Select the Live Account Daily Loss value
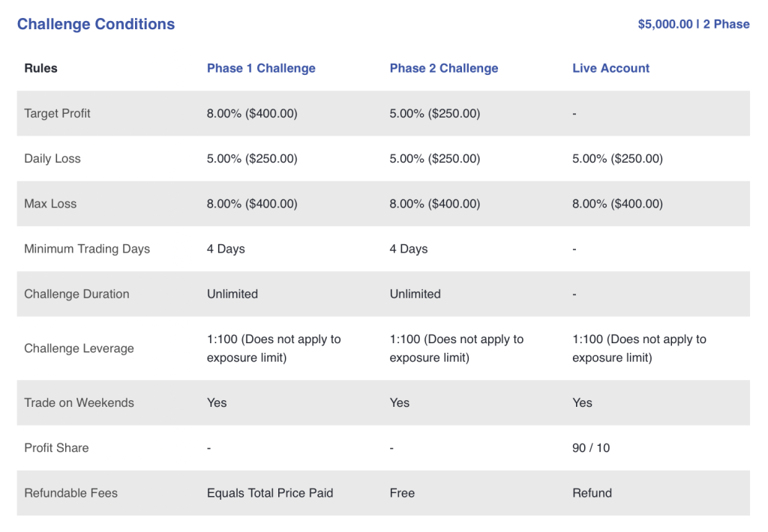The height and width of the screenshot is (532, 768). tap(618, 159)
